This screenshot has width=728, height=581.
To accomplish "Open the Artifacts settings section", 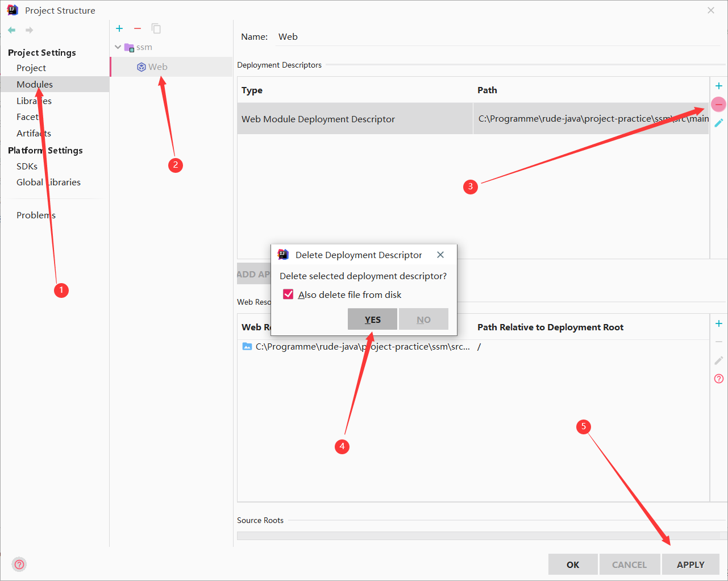I will (34, 133).
